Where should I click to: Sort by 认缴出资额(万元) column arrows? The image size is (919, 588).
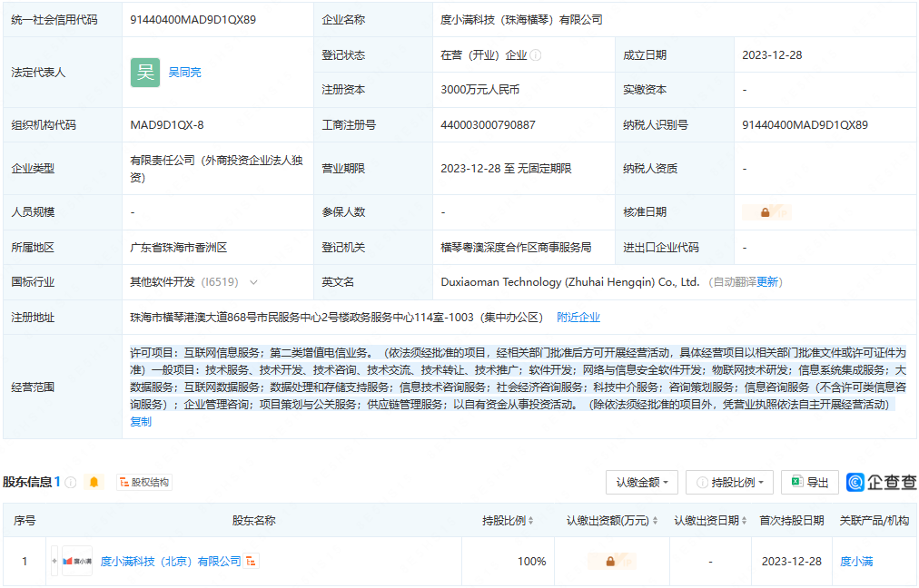pyautogui.click(x=655, y=521)
